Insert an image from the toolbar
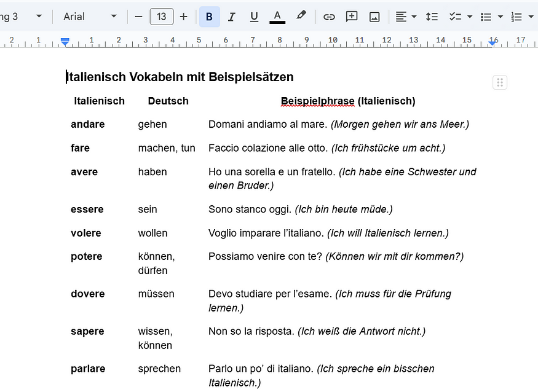 374,17
